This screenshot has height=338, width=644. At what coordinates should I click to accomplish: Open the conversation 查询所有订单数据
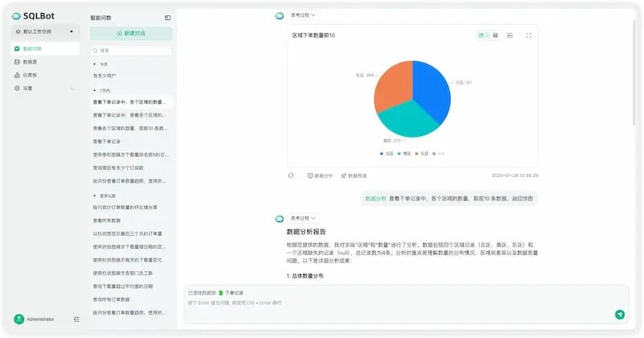131,299
